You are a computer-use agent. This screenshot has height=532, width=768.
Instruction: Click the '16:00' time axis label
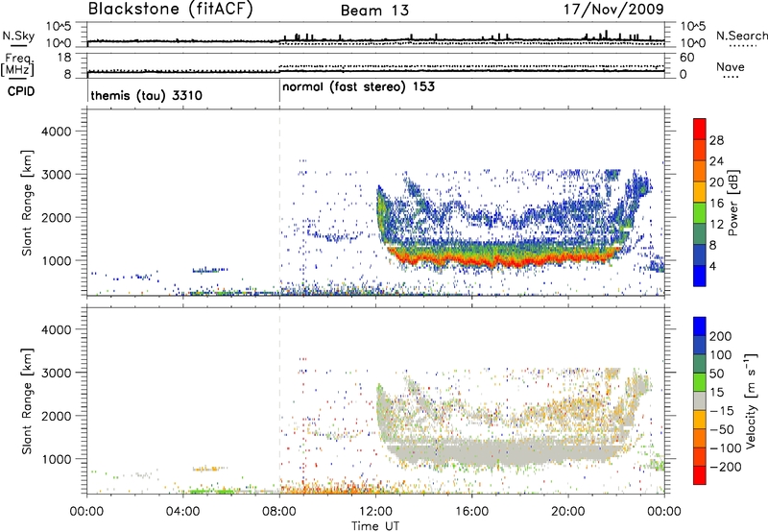471,512
